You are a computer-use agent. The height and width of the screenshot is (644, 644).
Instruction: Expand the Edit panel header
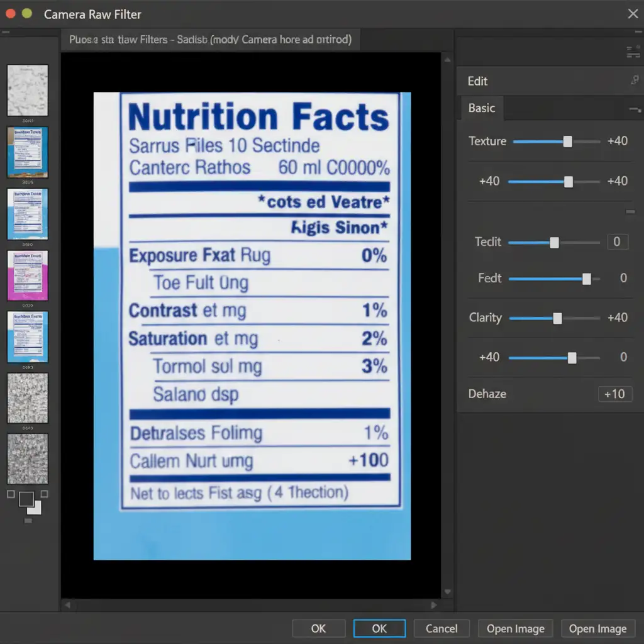point(478,81)
